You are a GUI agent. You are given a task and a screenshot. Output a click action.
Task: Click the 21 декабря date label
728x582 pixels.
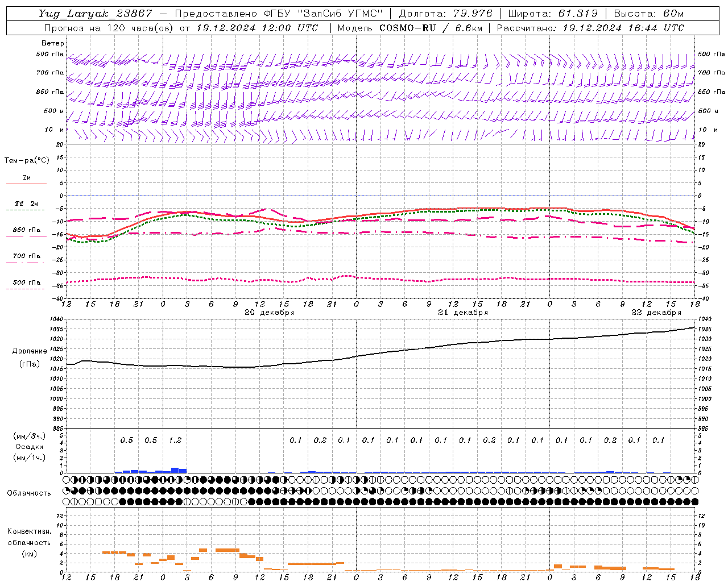[x=462, y=313]
